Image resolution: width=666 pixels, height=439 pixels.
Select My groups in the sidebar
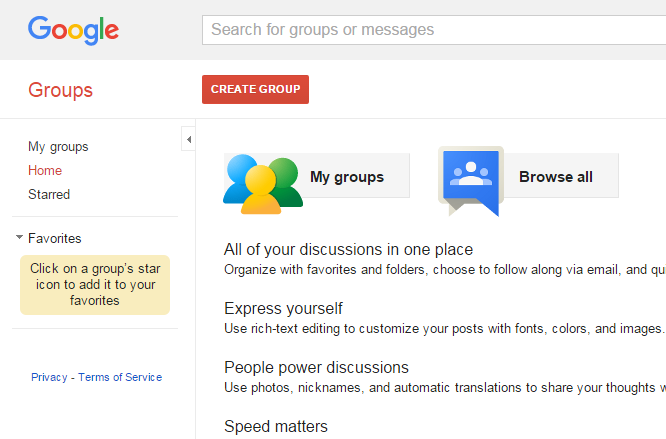(x=58, y=147)
